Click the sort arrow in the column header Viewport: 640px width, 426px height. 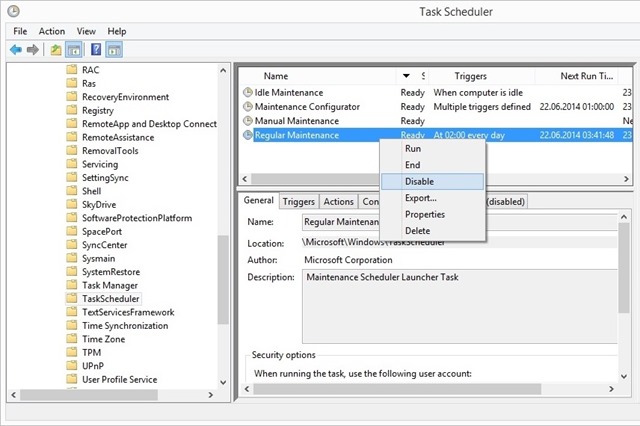(x=406, y=75)
